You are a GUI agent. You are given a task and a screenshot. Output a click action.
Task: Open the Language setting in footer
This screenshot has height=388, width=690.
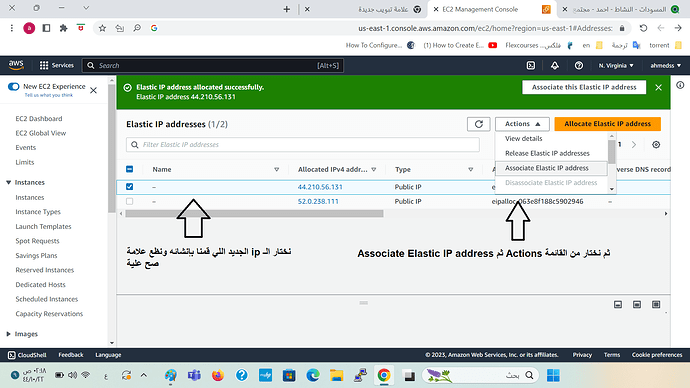click(108, 355)
